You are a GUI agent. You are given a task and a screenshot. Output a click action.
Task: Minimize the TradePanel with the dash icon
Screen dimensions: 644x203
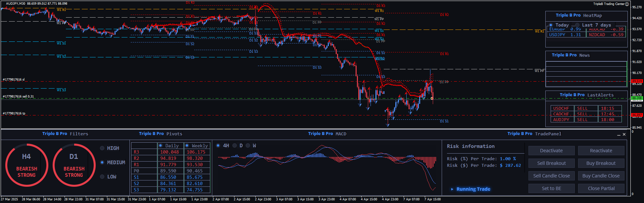click(x=619, y=135)
